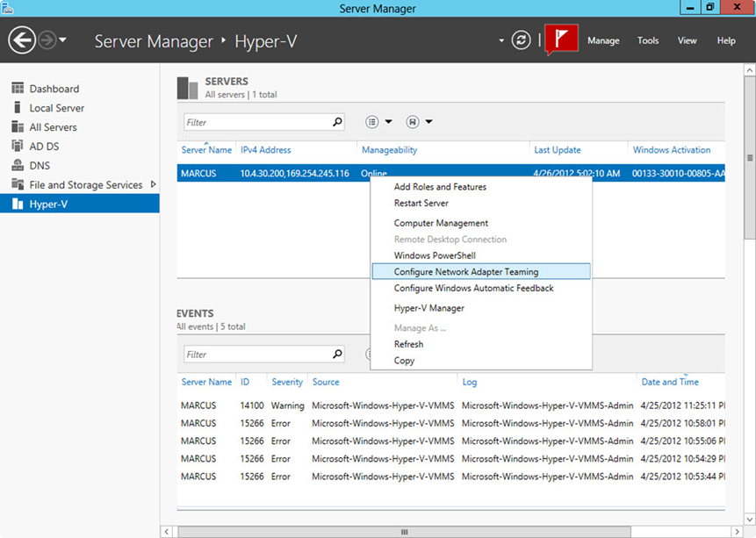Go back with the Back arrow button
The width and height of the screenshot is (756, 538).
[22, 40]
